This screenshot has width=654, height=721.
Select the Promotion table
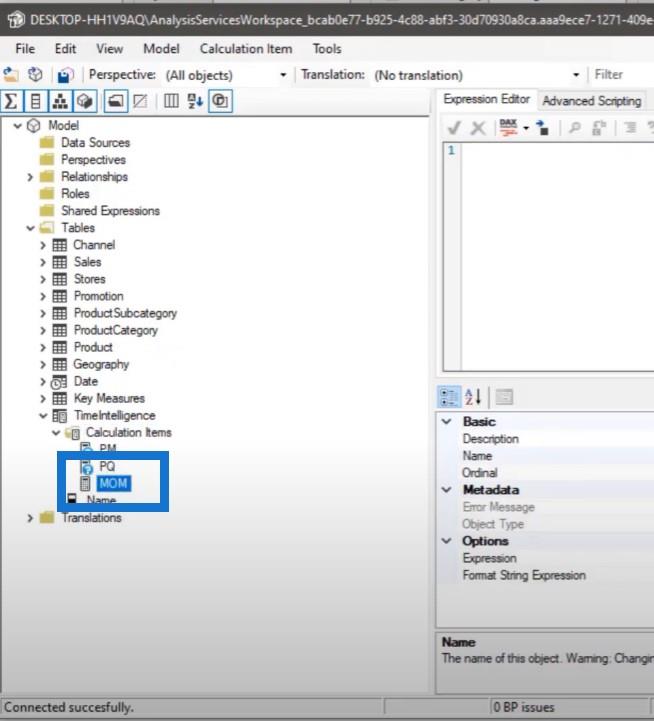[x=98, y=296]
